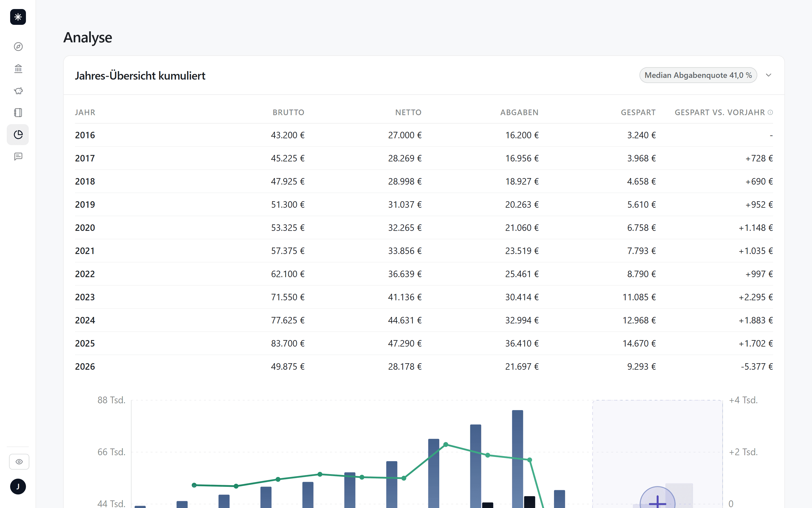The height and width of the screenshot is (508, 812).
Task: Click the +1.148 € savings change value
Action: click(x=756, y=228)
